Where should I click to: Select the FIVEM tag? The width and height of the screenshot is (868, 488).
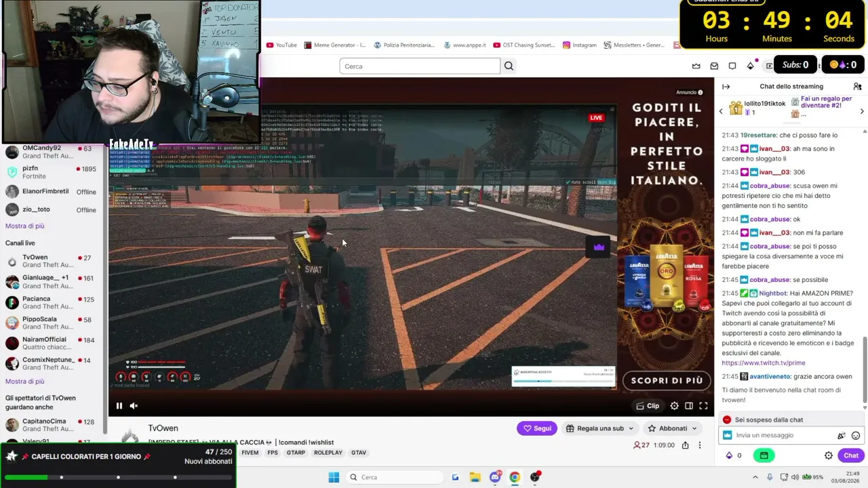pos(250,453)
